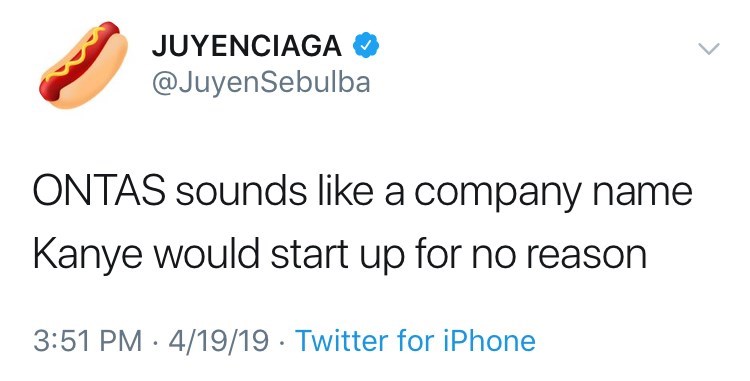Click the blue verified checkmark badge
Viewport: 750px width, 381px height.
point(366,45)
